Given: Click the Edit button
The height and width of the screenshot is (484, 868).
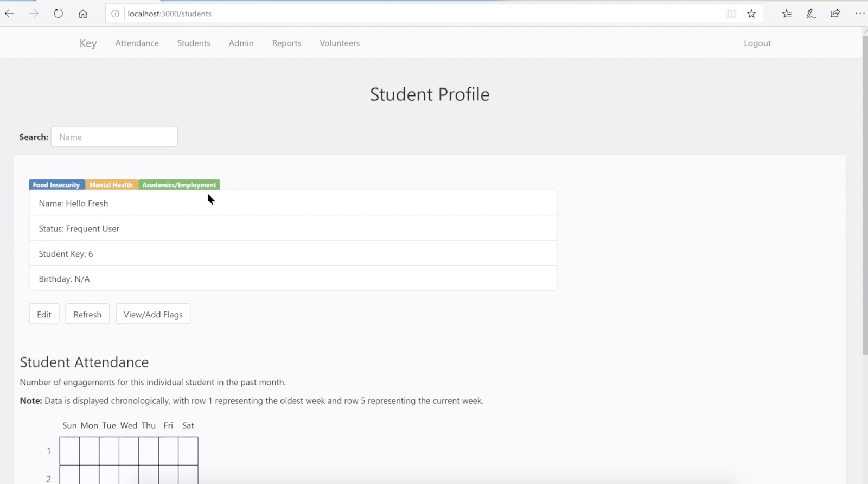Looking at the screenshot, I should point(44,314).
